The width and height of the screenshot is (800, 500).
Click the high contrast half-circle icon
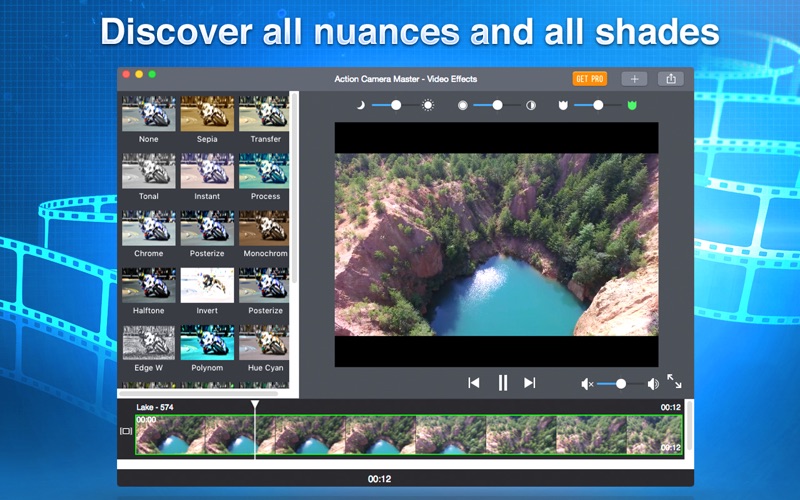coord(531,105)
